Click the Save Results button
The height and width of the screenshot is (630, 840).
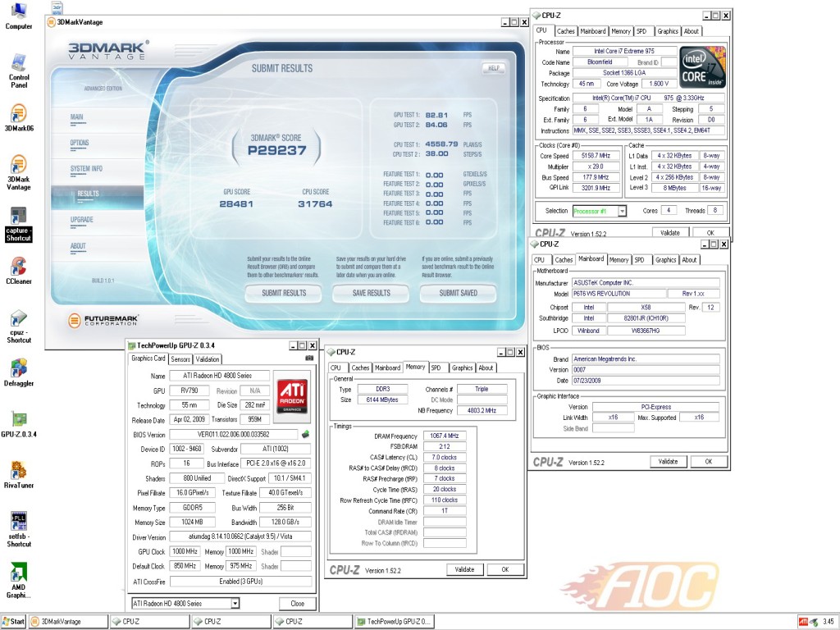click(371, 293)
